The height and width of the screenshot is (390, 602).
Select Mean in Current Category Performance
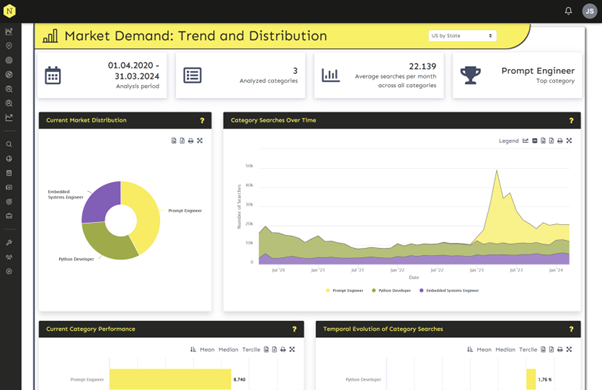pos(207,350)
